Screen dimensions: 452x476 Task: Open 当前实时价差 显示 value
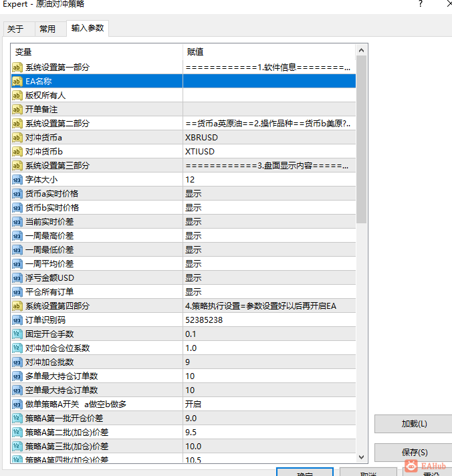[269, 221]
